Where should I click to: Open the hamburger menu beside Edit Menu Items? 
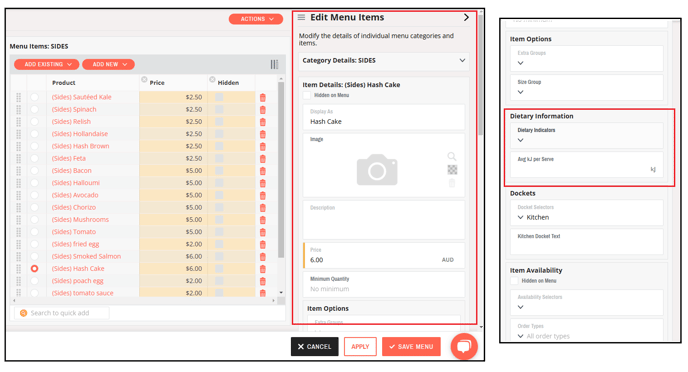(x=301, y=17)
